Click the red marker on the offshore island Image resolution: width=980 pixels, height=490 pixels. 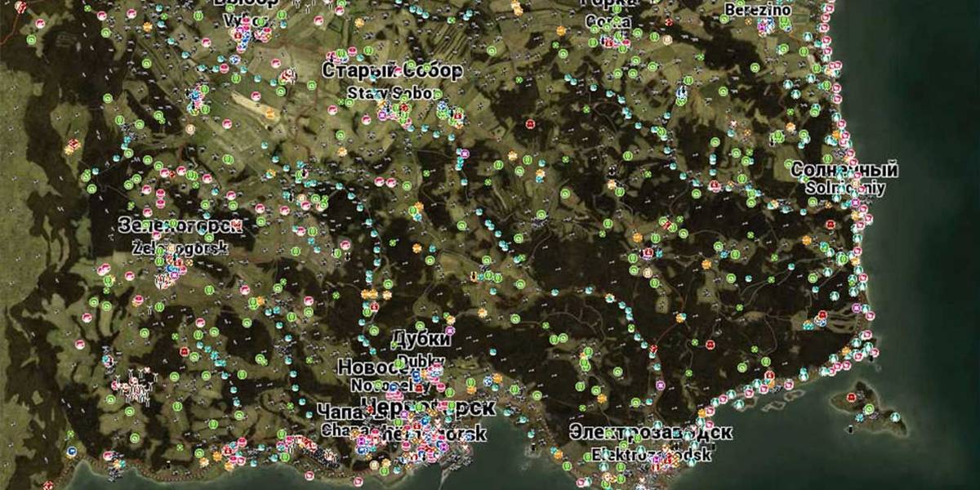852,398
